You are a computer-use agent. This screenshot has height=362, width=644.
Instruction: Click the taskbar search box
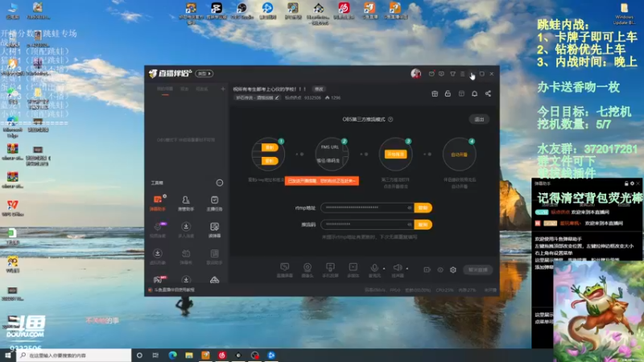74,356
